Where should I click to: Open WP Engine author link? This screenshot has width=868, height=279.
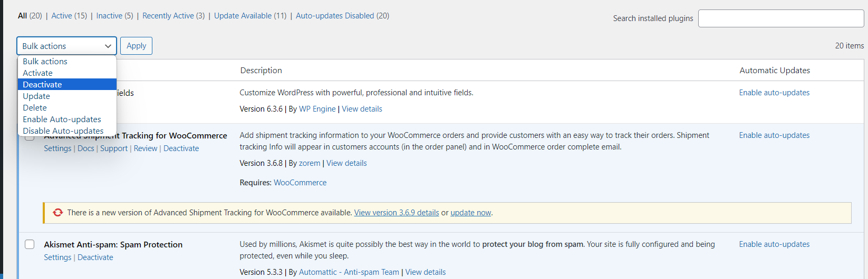[x=317, y=109]
